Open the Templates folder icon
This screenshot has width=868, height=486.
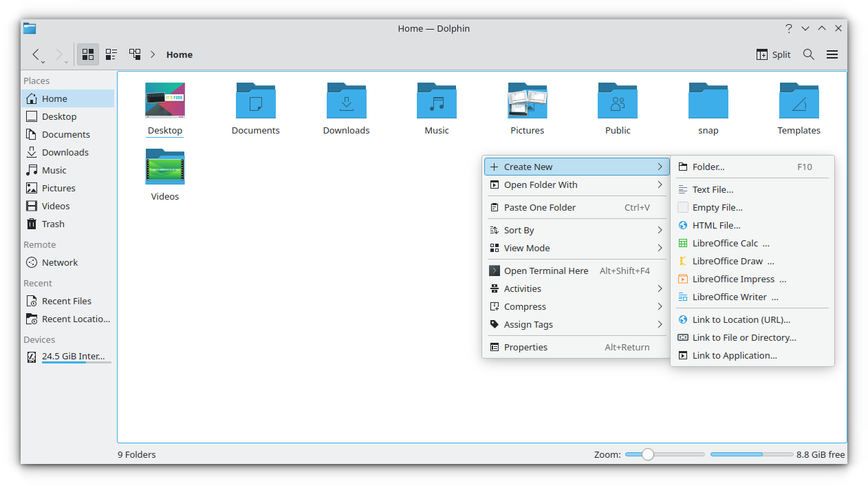click(x=799, y=101)
